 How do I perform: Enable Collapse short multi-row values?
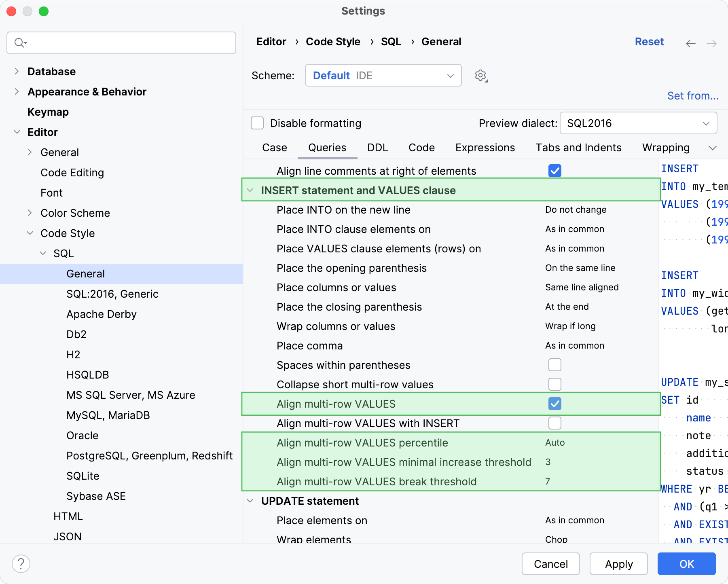click(x=555, y=384)
